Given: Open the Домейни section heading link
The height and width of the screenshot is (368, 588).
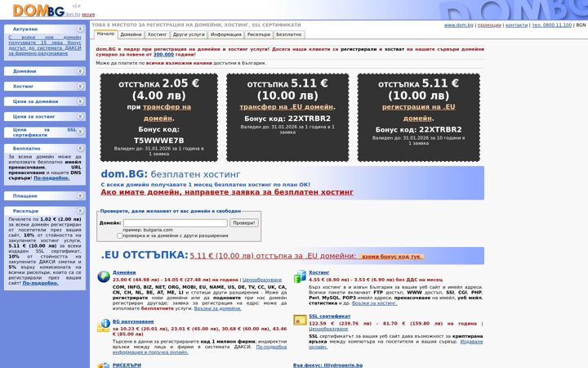Looking at the screenshot, I should pyautogui.click(x=124, y=272).
